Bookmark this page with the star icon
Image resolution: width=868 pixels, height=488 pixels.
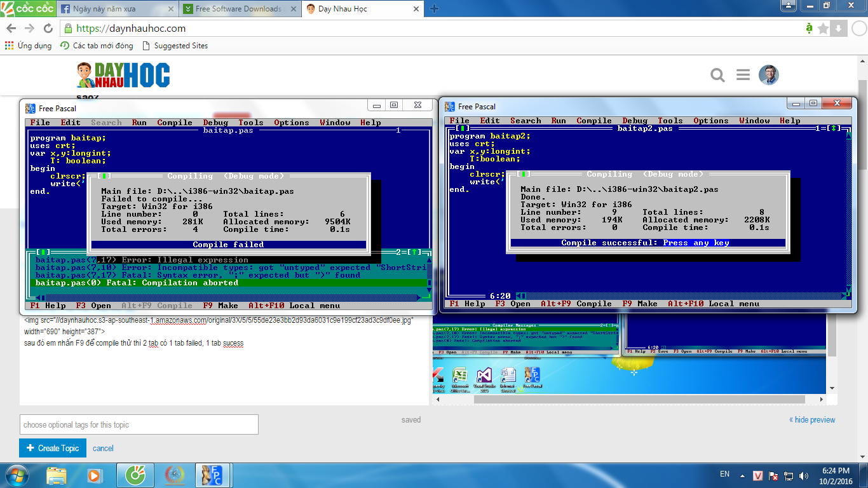[x=823, y=29]
